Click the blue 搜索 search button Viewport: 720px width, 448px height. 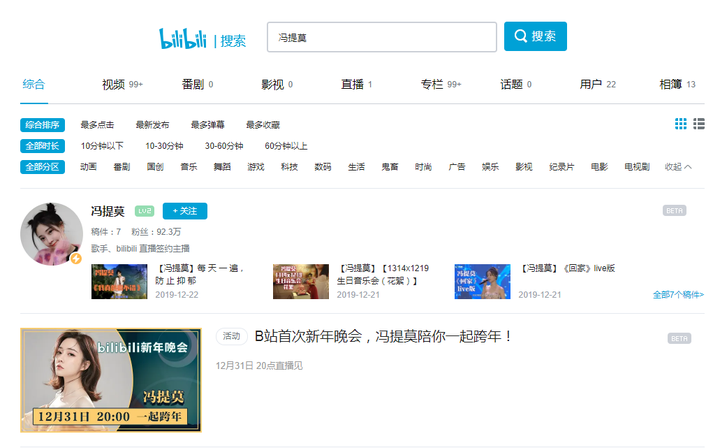tap(535, 36)
